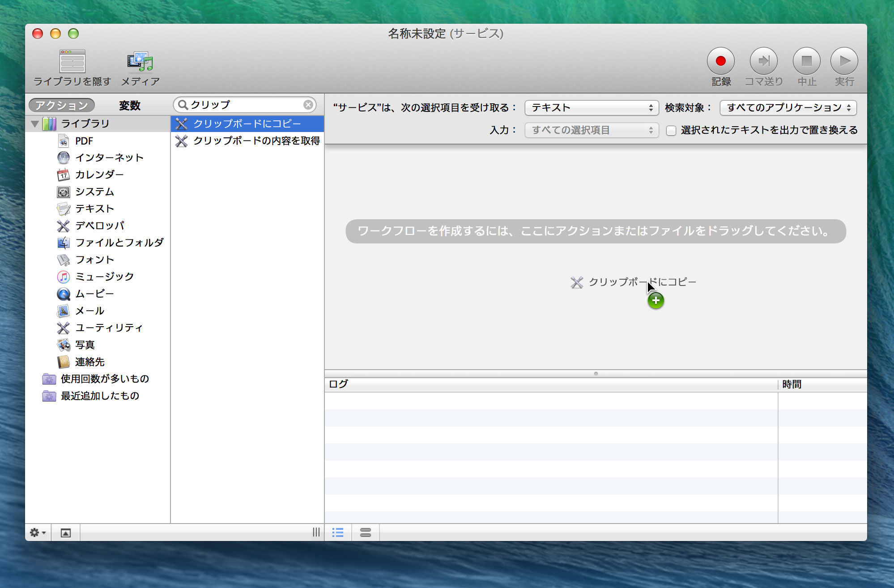Select the ユーティリティ category
The image size is (894, 588).
tap(98, 328)
